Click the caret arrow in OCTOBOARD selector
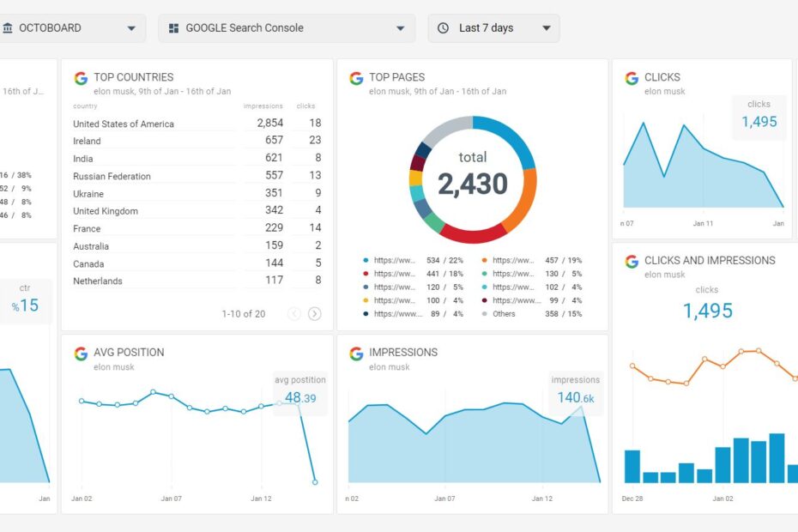 pyautogui.click(x=131, y=28)
